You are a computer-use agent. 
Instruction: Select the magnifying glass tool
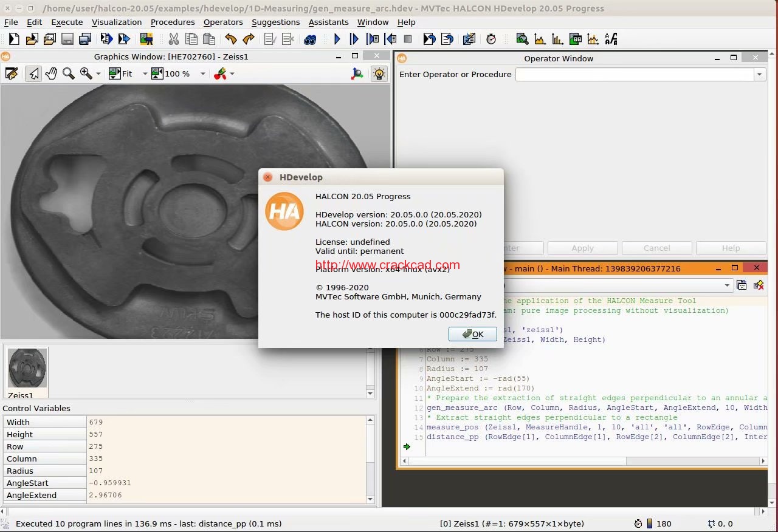(x=69, y=73)
